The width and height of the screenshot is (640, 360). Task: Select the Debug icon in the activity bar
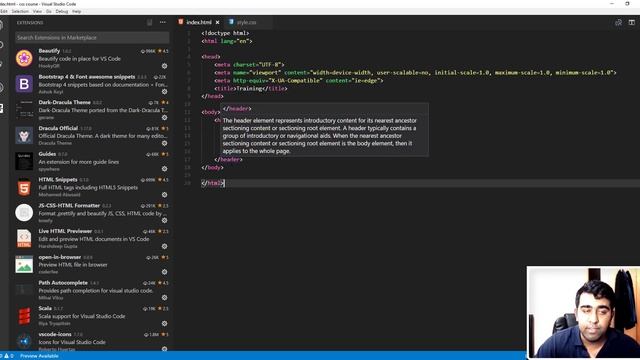(x=2, y=87)
